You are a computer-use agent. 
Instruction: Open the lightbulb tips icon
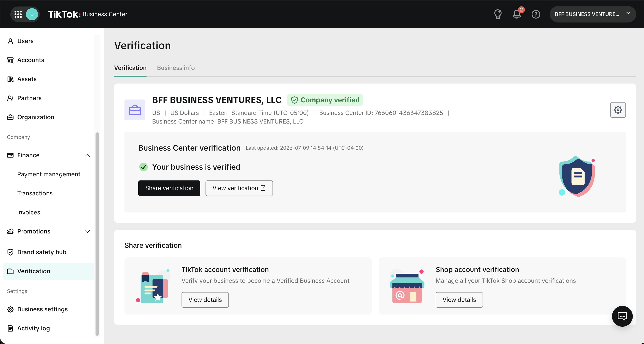[498, 14]
